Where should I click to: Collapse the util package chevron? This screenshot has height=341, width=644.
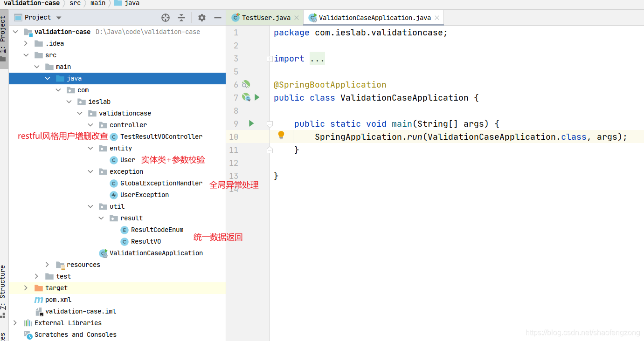click(x=90, y=206)
